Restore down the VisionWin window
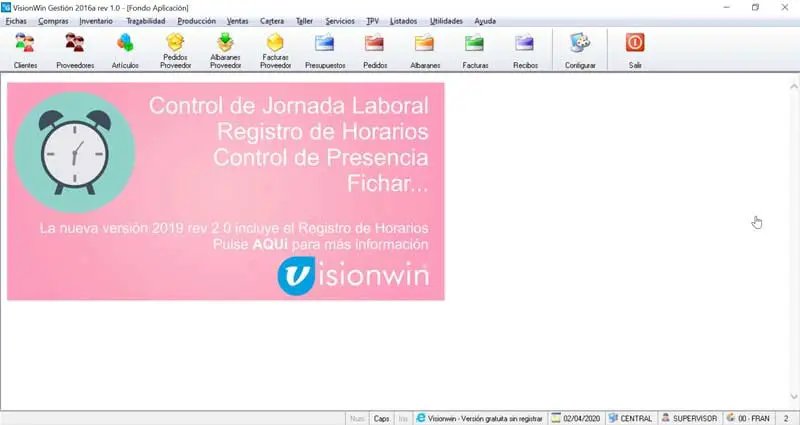 point(756,8)
